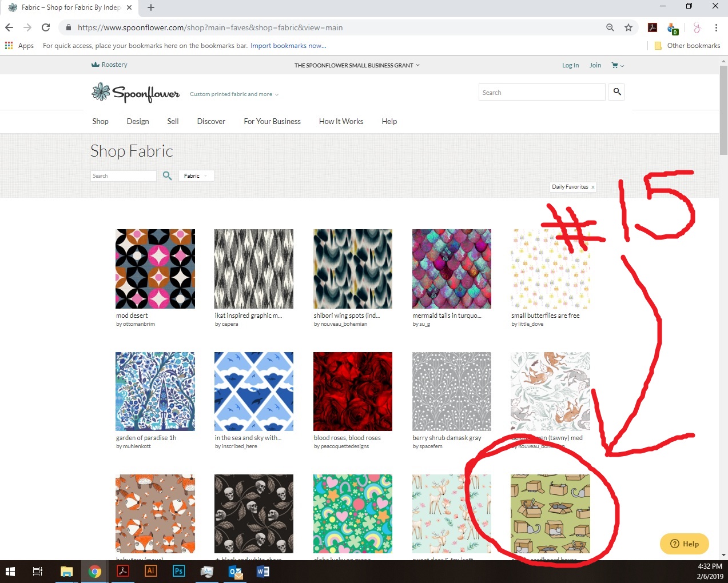Click the Spoonflower logo

(136, 93)
